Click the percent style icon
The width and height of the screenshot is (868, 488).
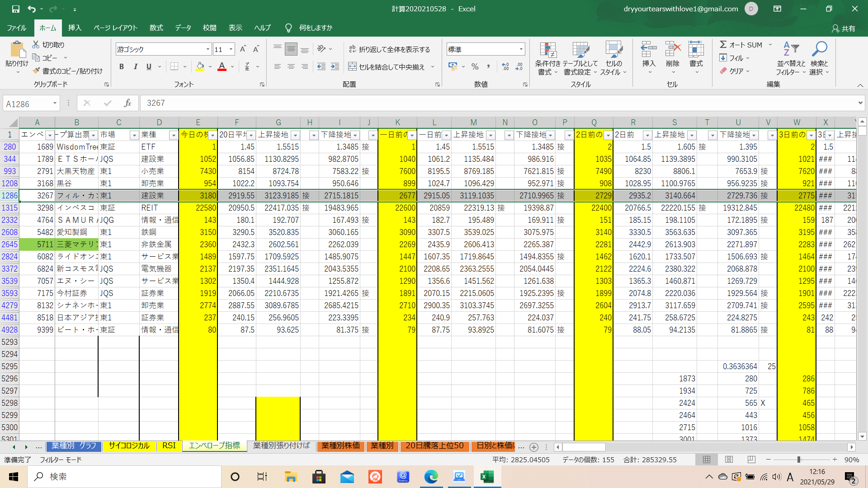[475, 67]
